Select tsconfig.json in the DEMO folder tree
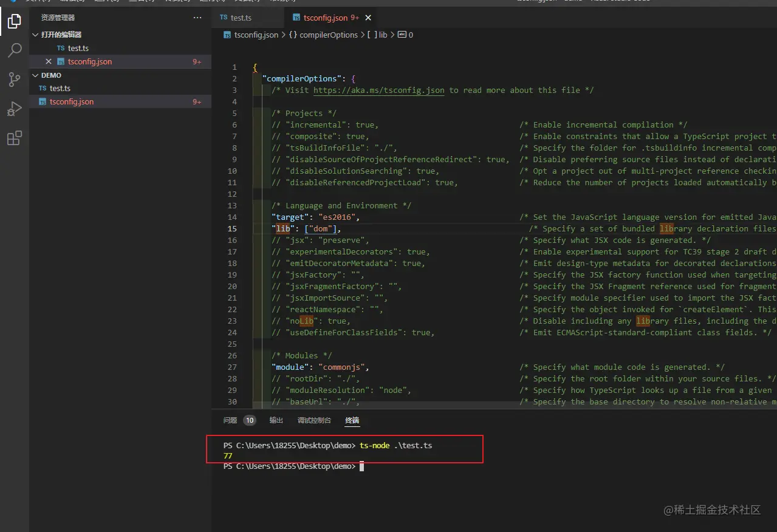Screen dimensions: 777x532 pos(72,102)
